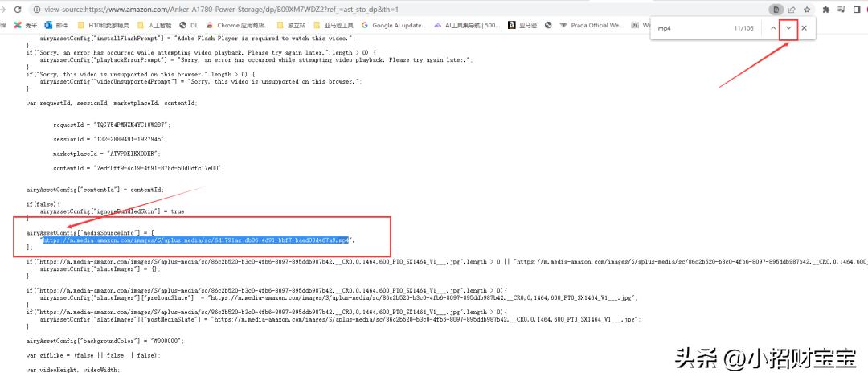Open the Extensions puzzle menu
868x381 pixels.
(826, 10)
